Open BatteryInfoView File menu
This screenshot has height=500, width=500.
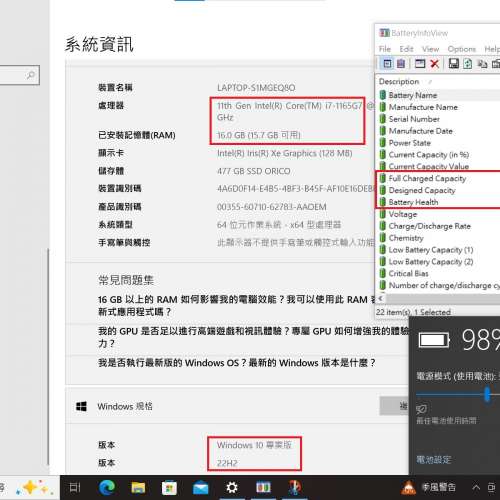coord(385,49)
